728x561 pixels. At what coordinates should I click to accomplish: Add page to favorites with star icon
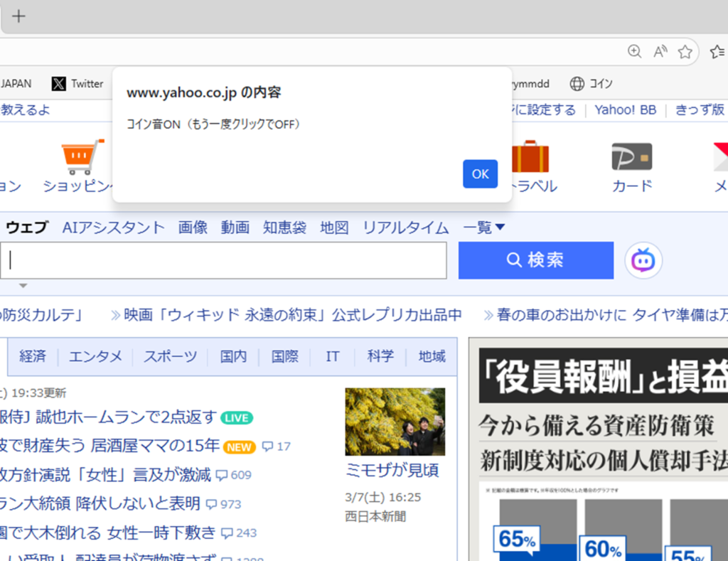coord(685,51)
